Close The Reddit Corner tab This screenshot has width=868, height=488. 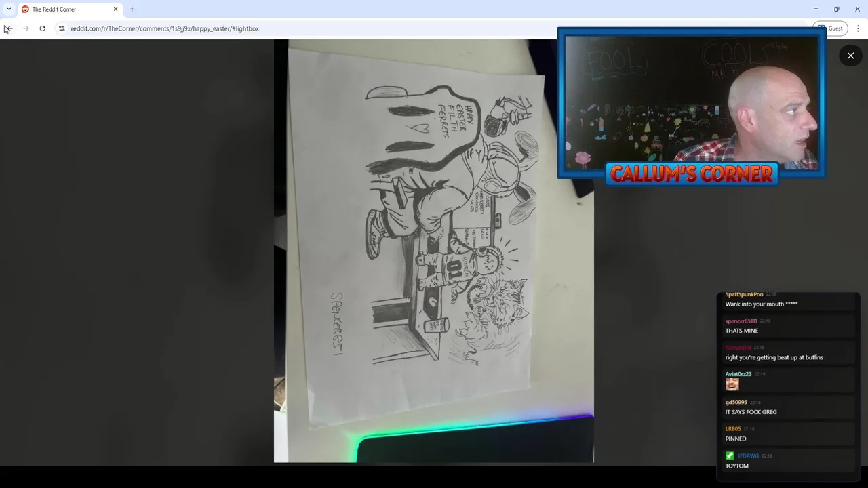(115, 9)
